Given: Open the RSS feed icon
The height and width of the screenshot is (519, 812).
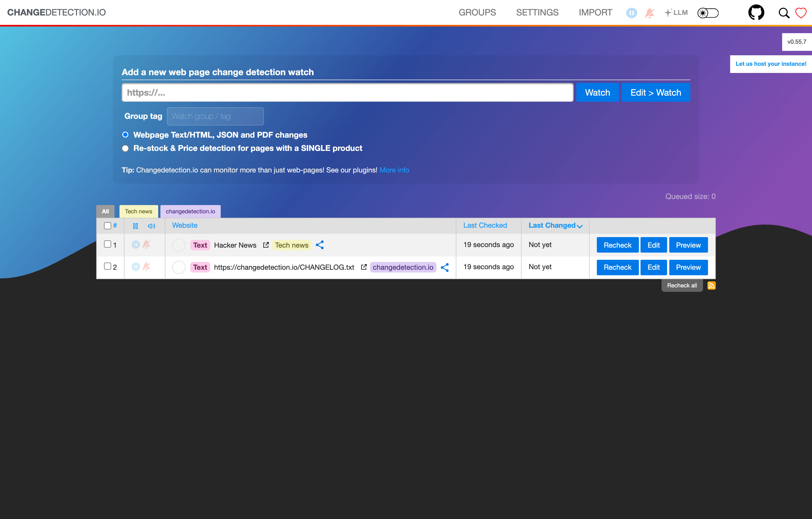Looking at the screenshot, I should coord(711,285).
